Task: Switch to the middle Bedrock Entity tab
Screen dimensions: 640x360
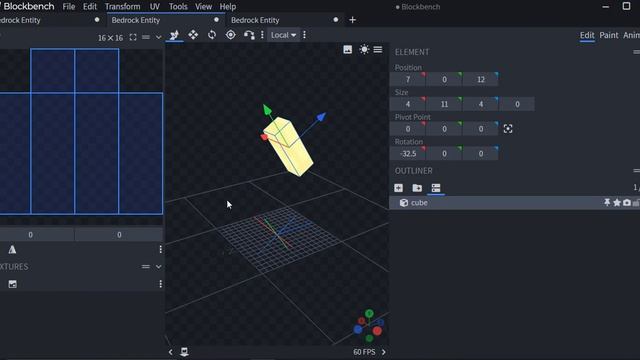Action: (x=165, y=20)
